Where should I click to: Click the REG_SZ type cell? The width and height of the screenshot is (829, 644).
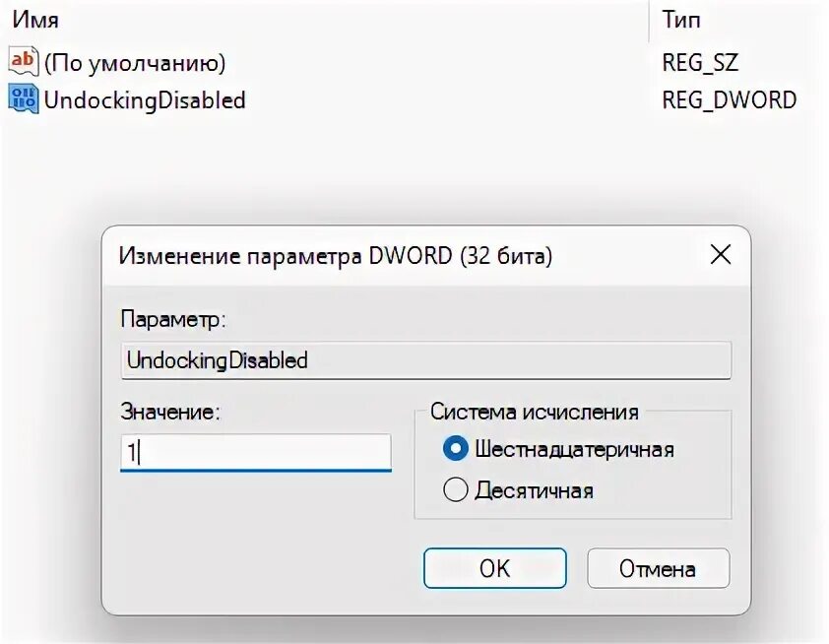click(x=700, y=62)
